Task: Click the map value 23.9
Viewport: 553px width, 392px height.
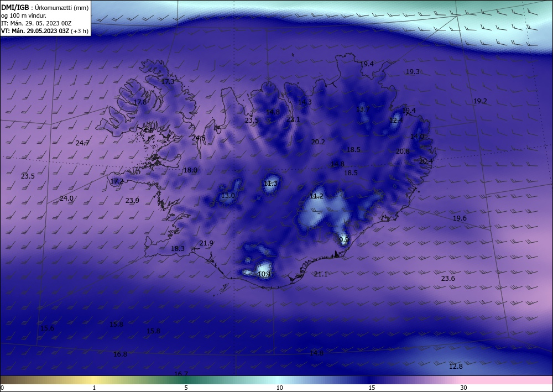Action: [x=132, y=200]
